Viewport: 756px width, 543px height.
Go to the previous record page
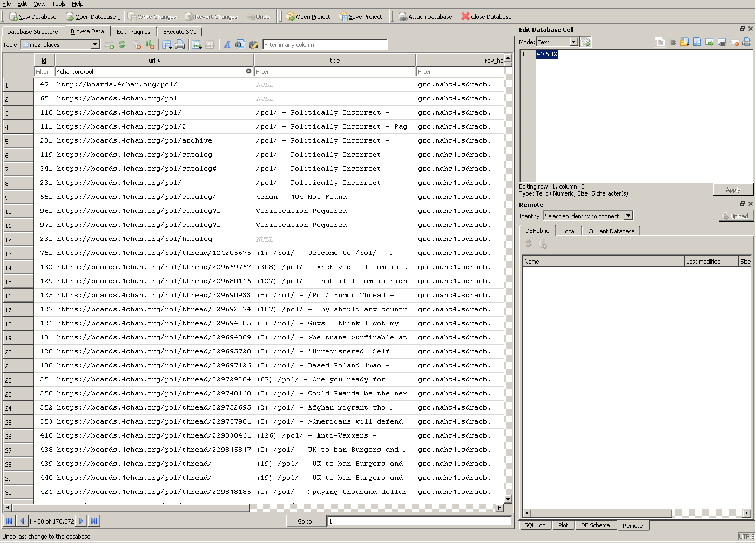point(22,521)
